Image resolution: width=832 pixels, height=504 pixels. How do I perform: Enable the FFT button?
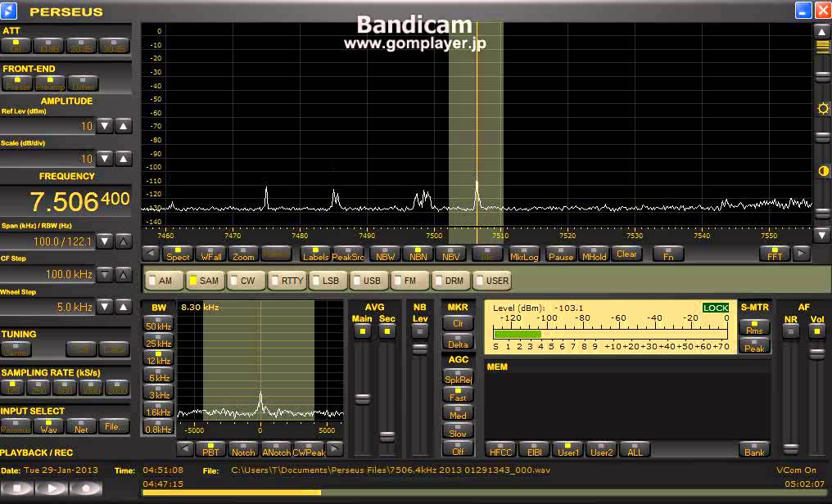click(x=774, y=254)
